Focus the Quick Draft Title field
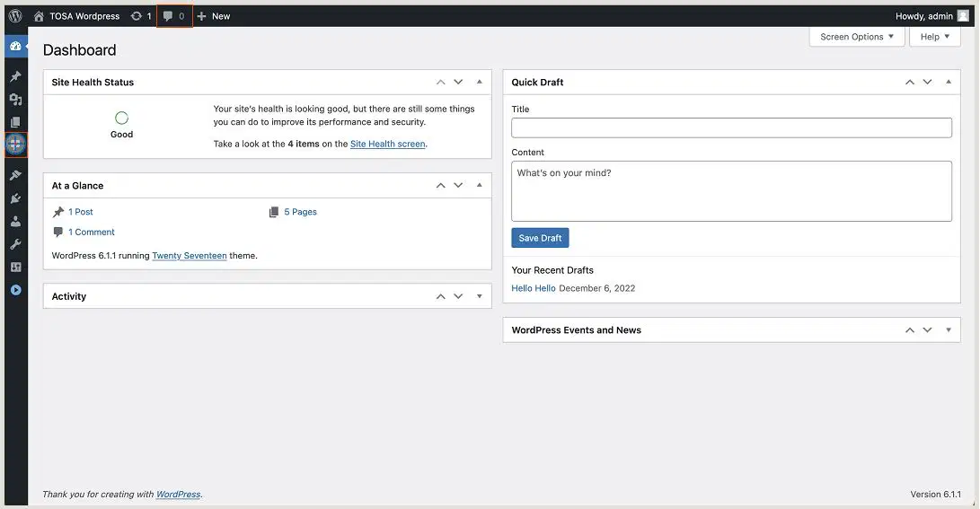 [x=731, y=128]
